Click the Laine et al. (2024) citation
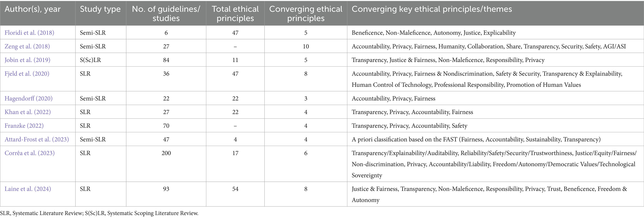 pos(28,189)
